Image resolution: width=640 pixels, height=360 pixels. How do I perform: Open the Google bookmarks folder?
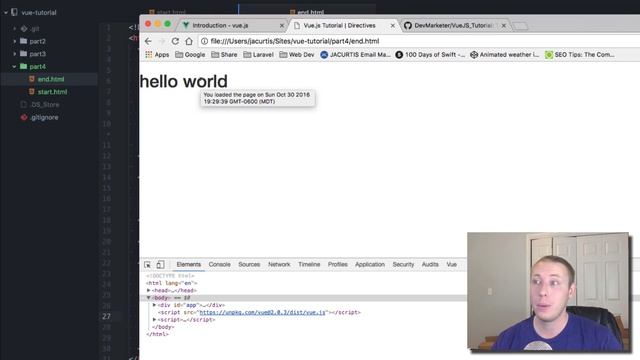coord(190,54)
